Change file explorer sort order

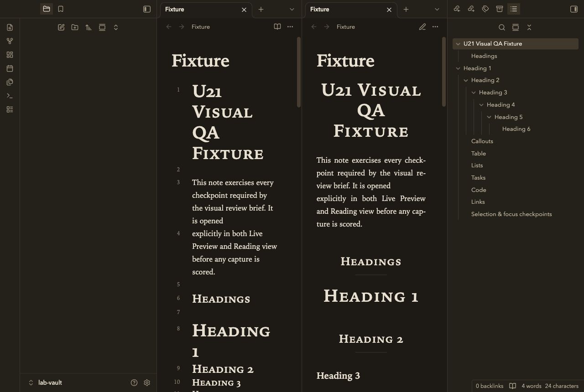(89, 27)
